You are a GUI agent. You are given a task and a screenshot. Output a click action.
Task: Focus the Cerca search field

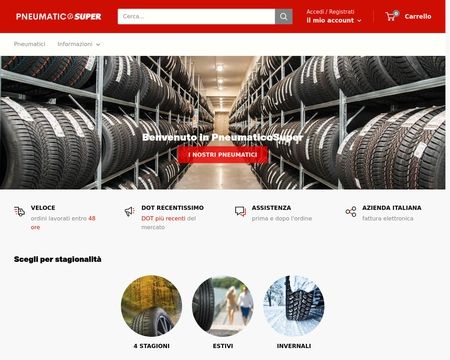pyautogui.click(x=196, y=17)
